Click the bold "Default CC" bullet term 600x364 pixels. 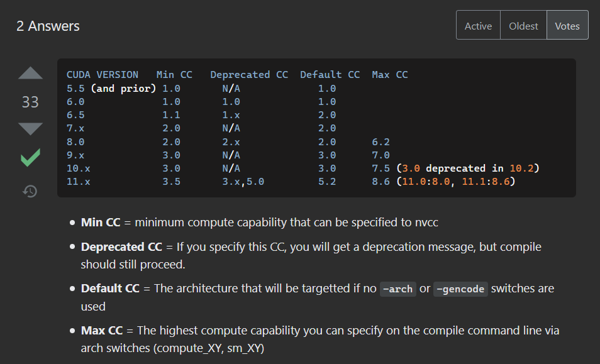pos(110,289)
